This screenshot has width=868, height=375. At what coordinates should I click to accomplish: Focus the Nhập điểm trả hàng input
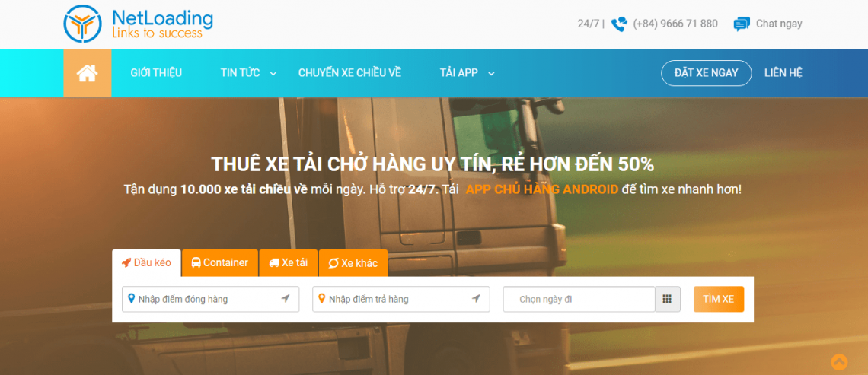point(400,299)
